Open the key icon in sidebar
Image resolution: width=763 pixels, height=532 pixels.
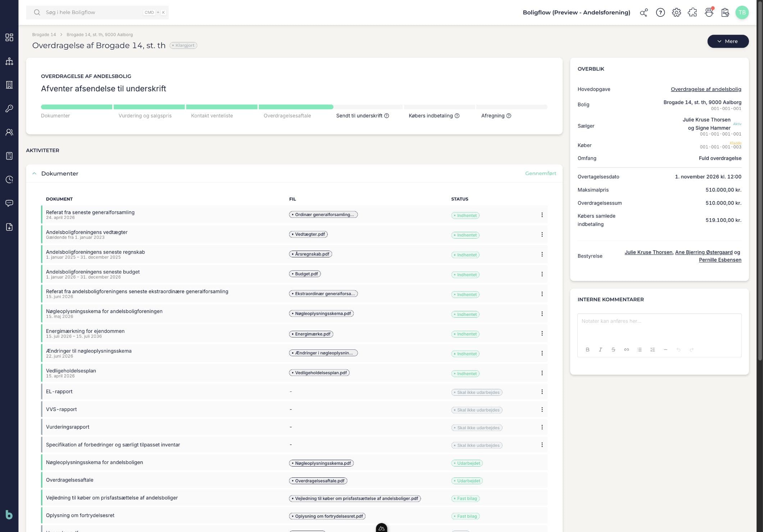(9, 109)
